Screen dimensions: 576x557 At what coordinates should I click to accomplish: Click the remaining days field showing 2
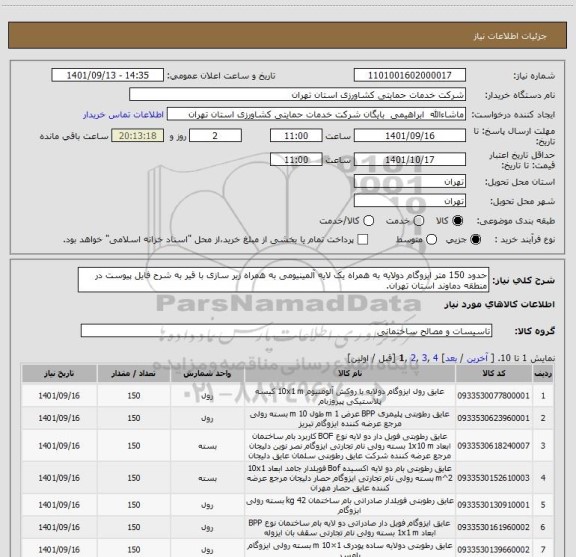[215, 136]
